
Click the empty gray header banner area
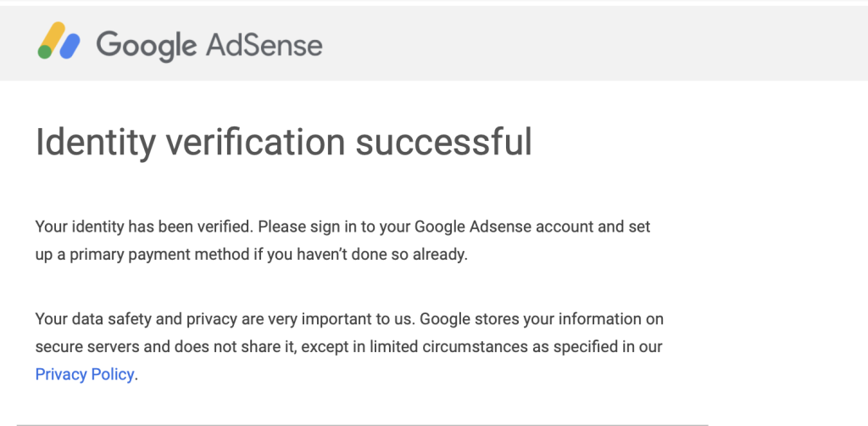(593, 42)
